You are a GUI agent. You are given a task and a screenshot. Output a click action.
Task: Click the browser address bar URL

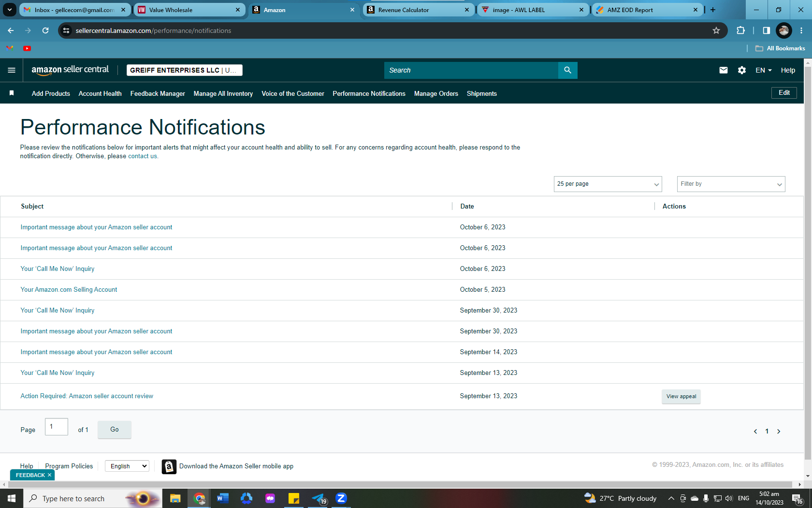pyautogui.click(x=153, y=30)
